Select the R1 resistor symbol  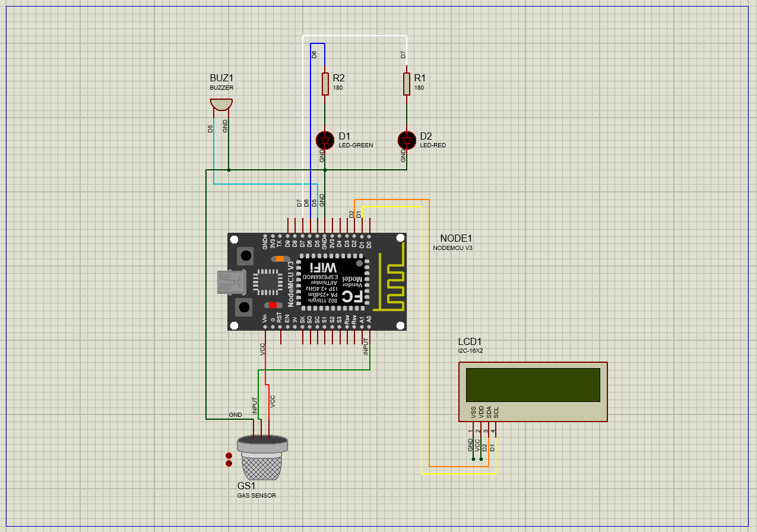pos(406,84)
